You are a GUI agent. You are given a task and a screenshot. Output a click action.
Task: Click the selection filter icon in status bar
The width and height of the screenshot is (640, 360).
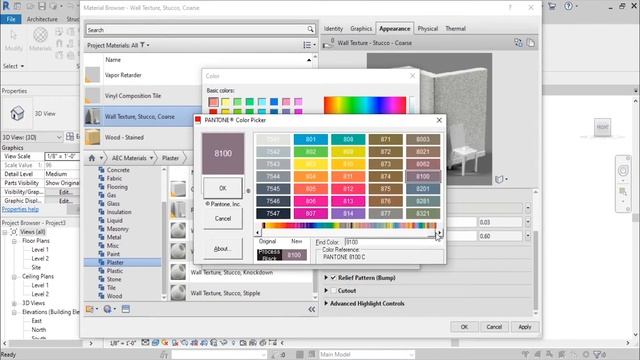pyautogui.click(x=598, y=354)
